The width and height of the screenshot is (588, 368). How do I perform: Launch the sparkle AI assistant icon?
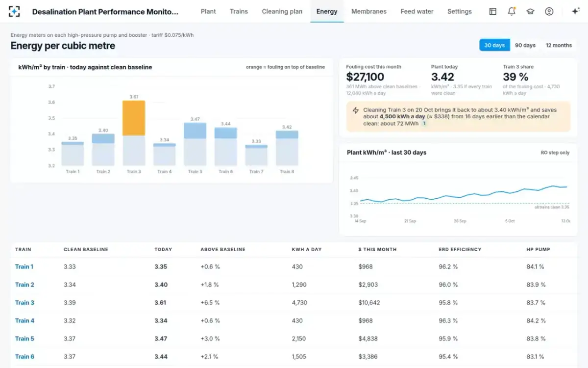(576, 11)
